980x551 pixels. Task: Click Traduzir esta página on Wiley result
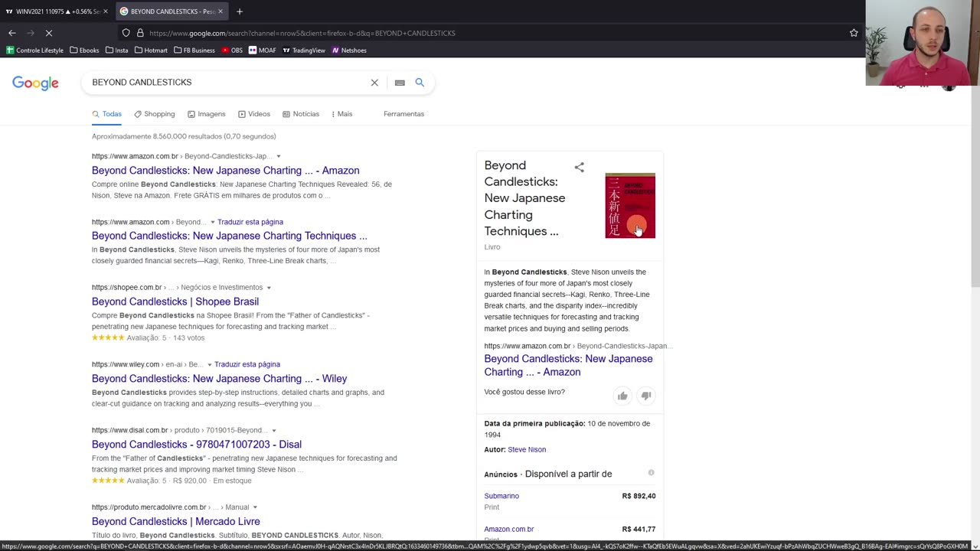247,364
